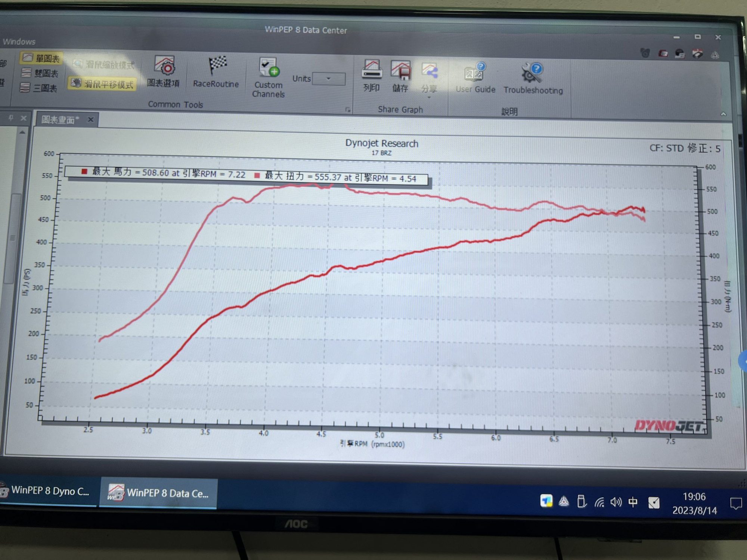Enable 滑鼠平移模式 mouse pan mode
This screenshot has height=560, width=747.
[x=102, y=84]
